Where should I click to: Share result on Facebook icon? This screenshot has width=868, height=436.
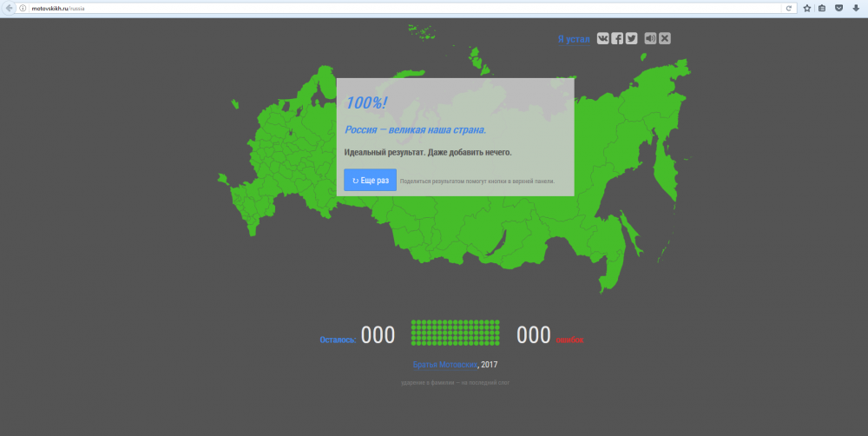tap(617, 38)
